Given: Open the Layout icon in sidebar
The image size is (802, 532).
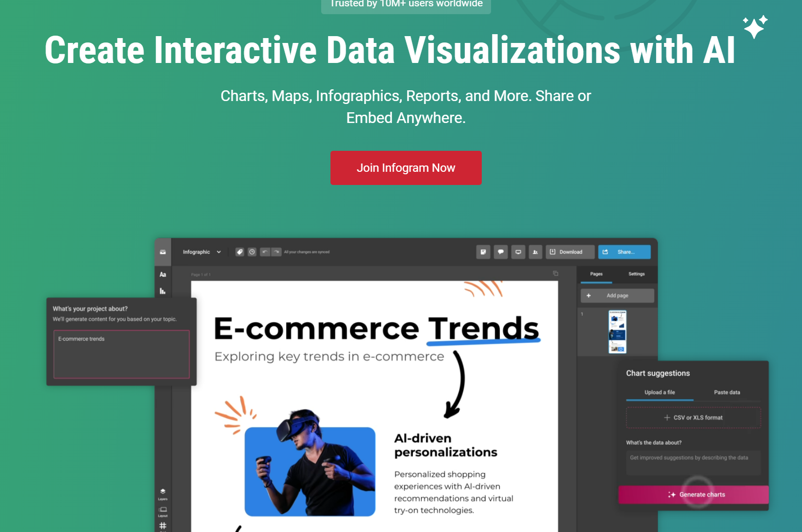Looking at the screenshot, I should 163,509.
